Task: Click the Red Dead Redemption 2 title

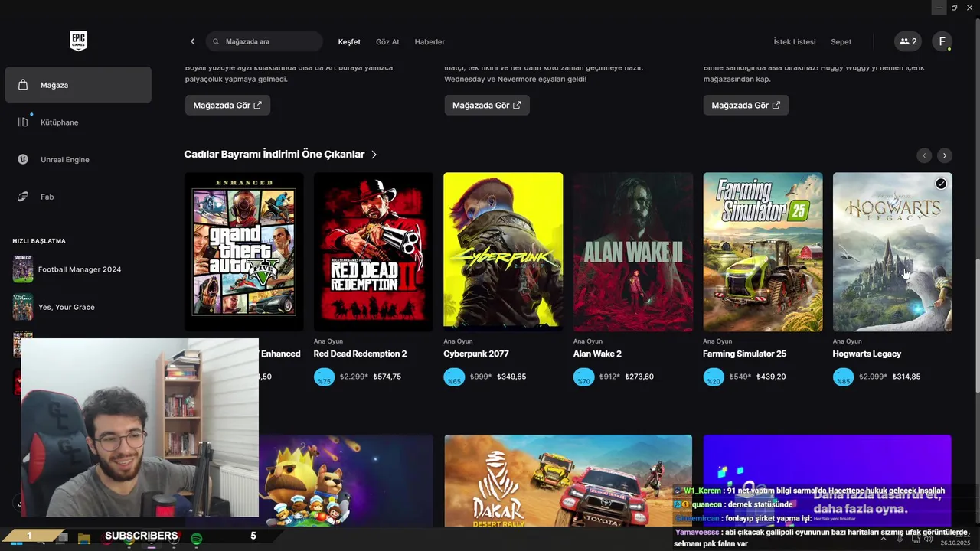Action: pos(360,354)
